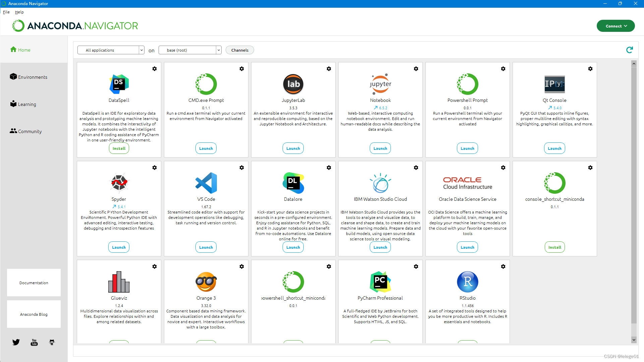Image resolution: width=644 pixels, height=362 pixels.
Task: Launch Spyder
Action: (119, 247)
